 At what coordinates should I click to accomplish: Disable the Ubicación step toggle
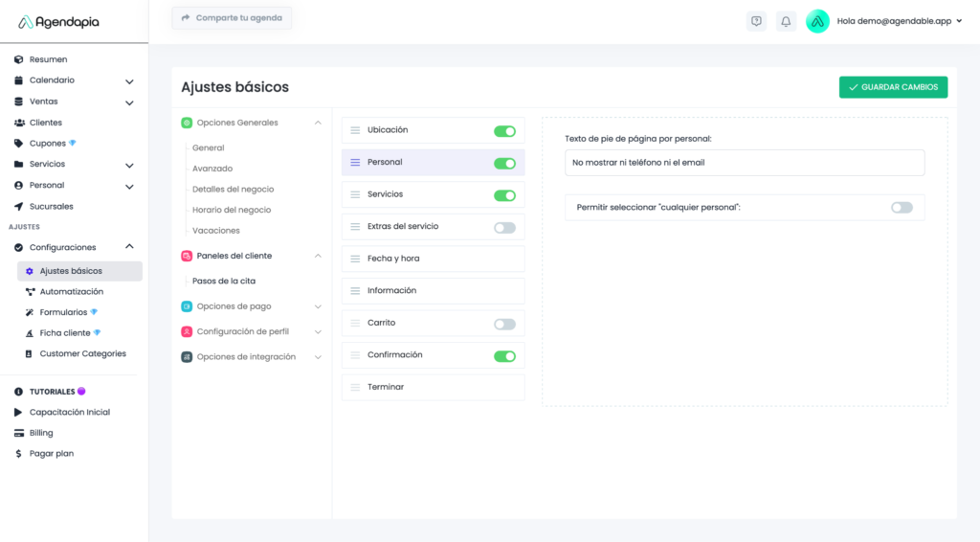[504, 131]
